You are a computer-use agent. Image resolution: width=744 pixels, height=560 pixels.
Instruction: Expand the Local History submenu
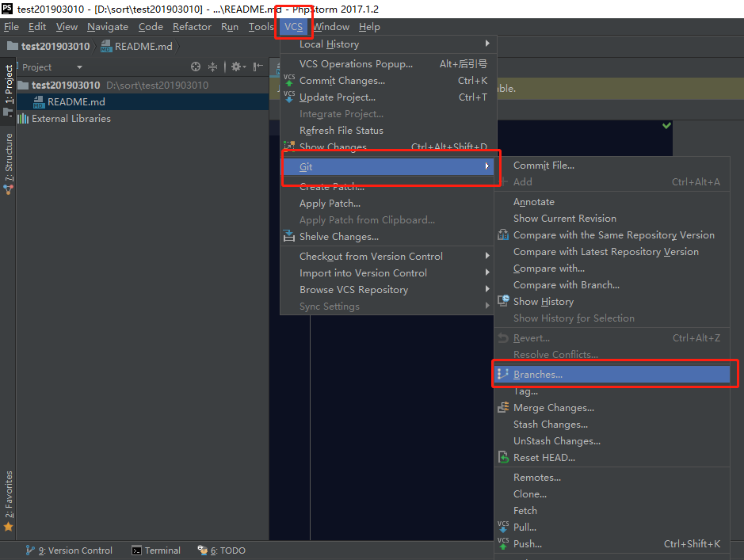click(x=487, y=44)
